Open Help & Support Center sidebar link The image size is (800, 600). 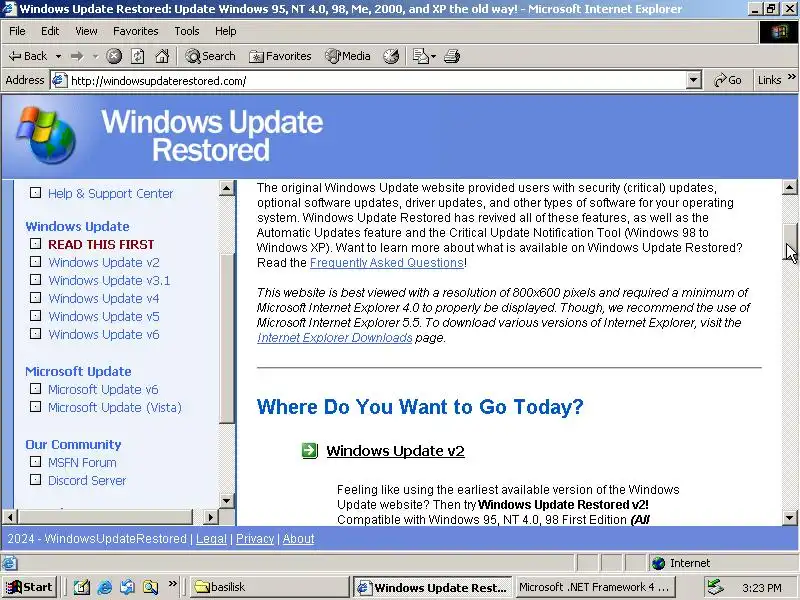pyautogui.click(x=110, y=194)
